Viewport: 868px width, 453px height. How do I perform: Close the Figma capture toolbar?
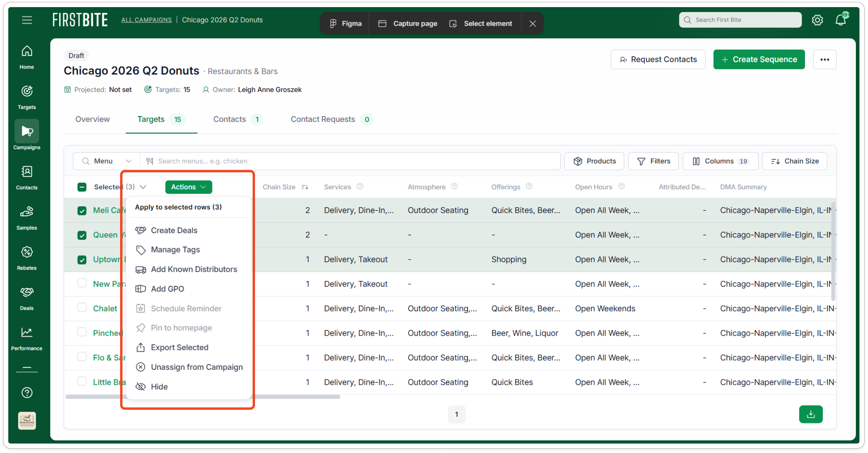point(533,23)
